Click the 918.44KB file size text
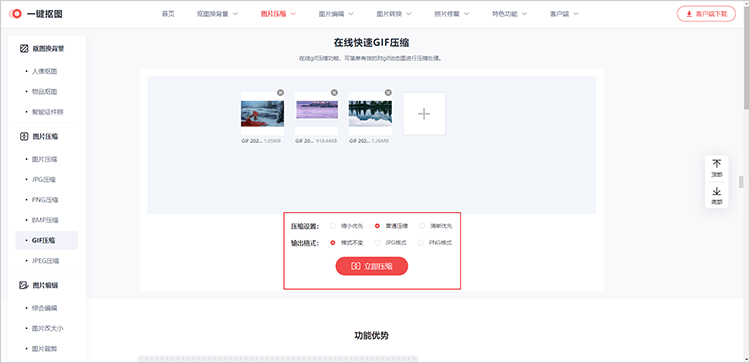This screenshot has height=363, width=750. coord(327,141)
